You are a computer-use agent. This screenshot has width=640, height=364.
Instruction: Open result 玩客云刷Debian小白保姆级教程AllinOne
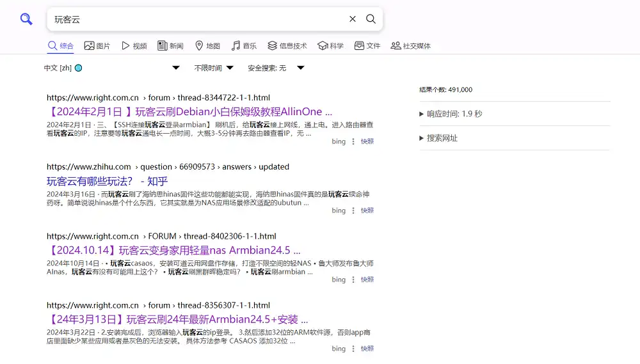(189, 112)
